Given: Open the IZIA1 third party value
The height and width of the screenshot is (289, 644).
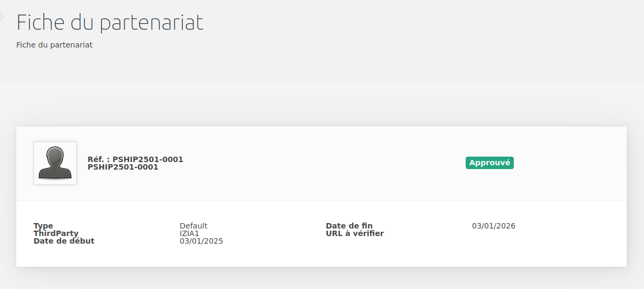Looking at the screenshot, I should click(189, 233).
